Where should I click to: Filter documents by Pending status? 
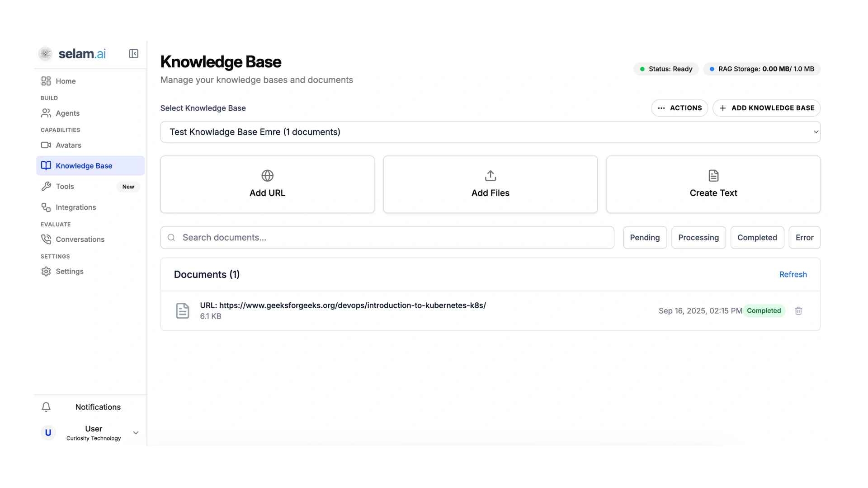coord(645,237)
